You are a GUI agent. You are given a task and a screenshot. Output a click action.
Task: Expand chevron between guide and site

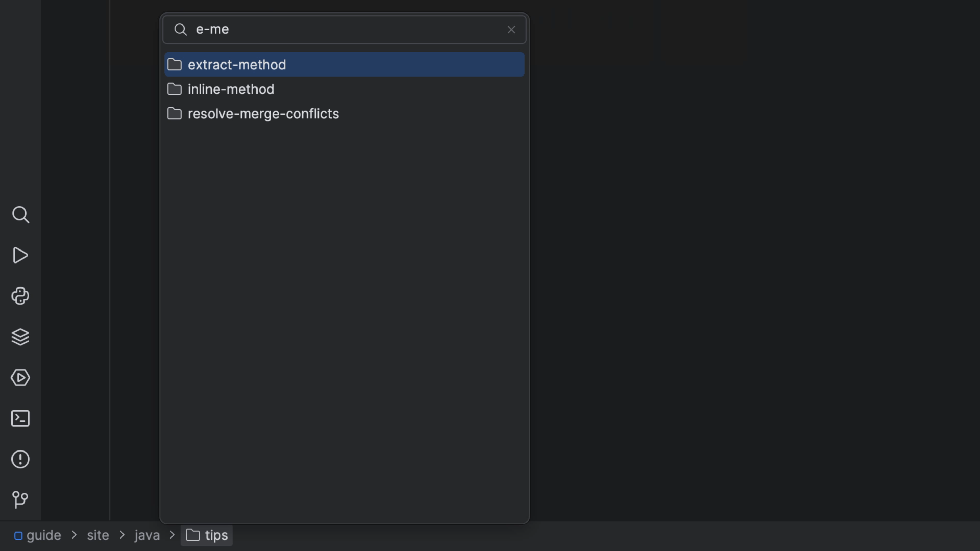[x=74, y=535]
